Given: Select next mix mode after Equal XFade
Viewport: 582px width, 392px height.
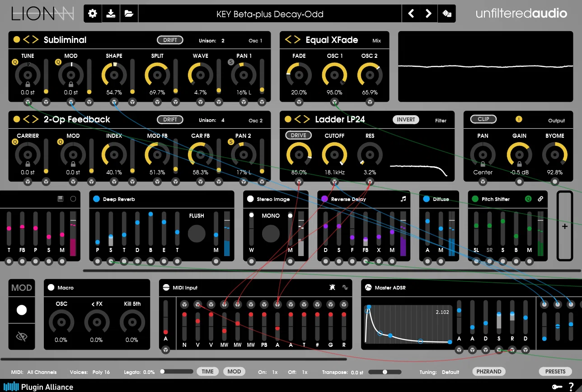Looking at the screenshot, I should click(x=297, y=40).
